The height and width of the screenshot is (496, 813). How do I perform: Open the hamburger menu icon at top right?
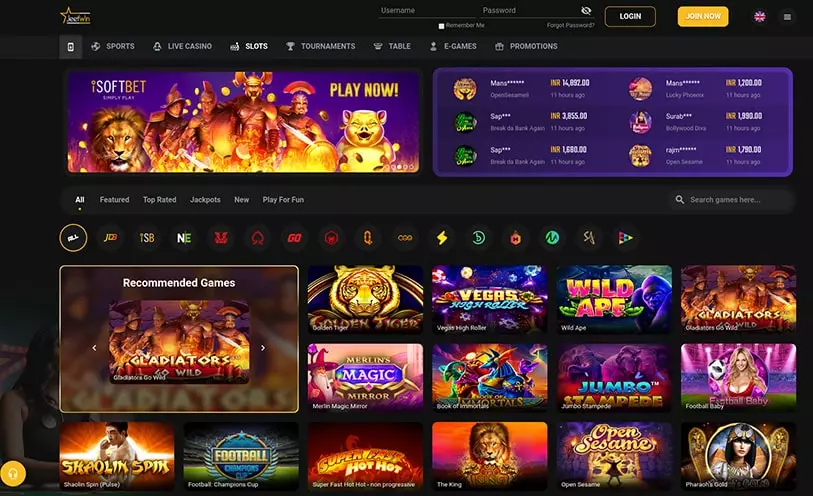(787, 17)
